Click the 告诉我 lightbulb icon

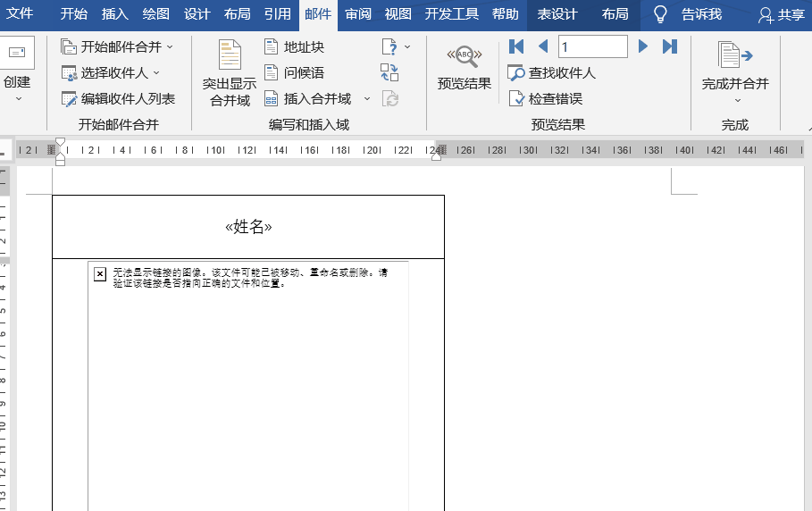tap(660, 14)
